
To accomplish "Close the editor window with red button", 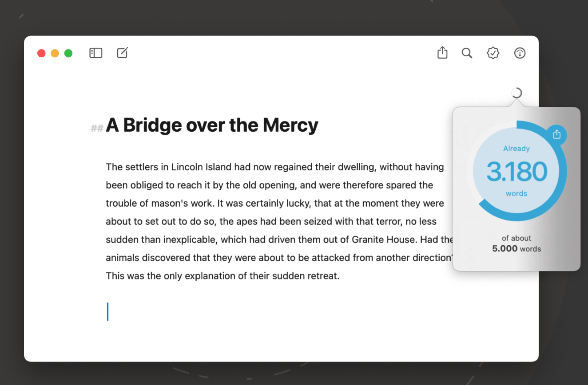I will tap(41, 53).
